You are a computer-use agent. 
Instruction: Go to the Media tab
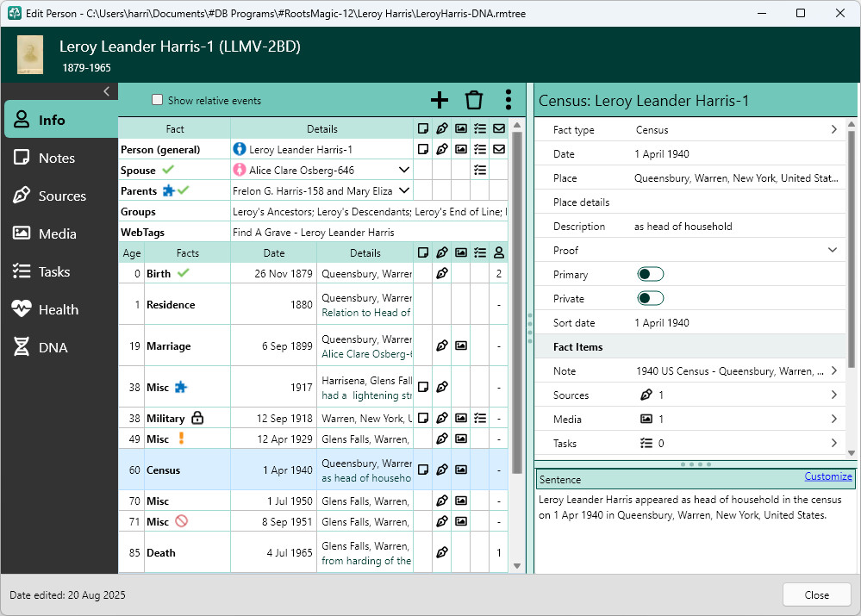pyautogui.click(x=59, y=233)
